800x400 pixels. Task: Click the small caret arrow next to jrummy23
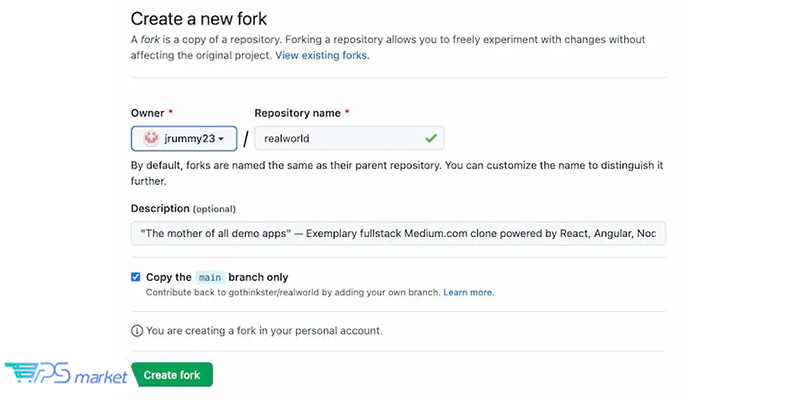[x=221, y=139]
